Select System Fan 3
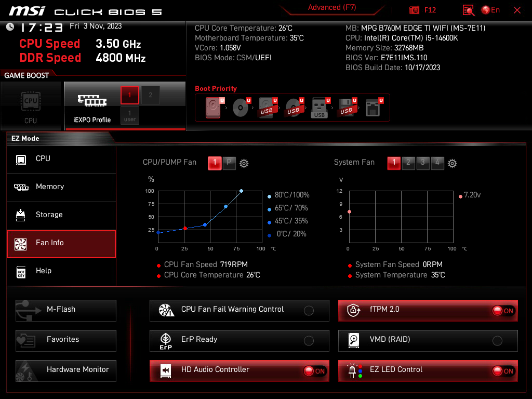532x399 pixels. [423, 163]
